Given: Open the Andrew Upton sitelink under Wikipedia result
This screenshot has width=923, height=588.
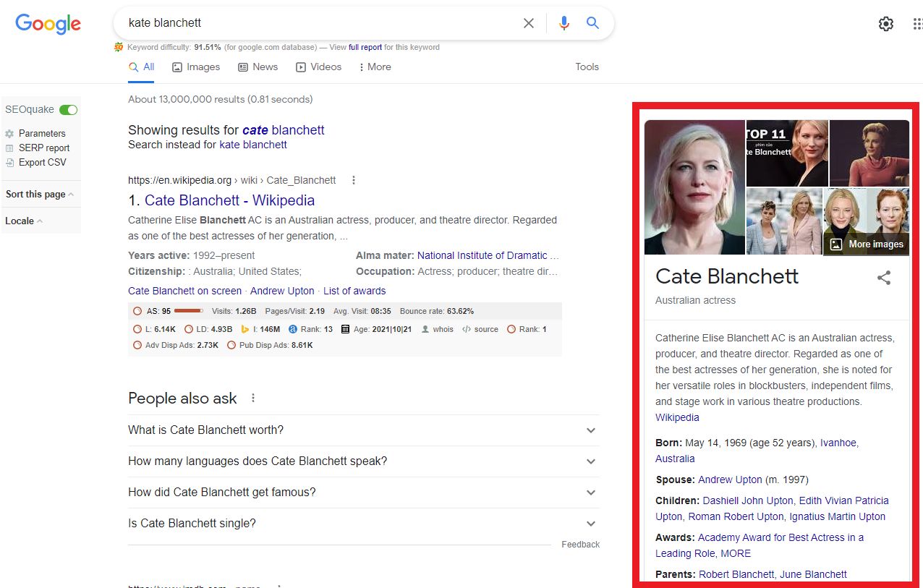Looking at the screenshot, I should tap(282, 291).
